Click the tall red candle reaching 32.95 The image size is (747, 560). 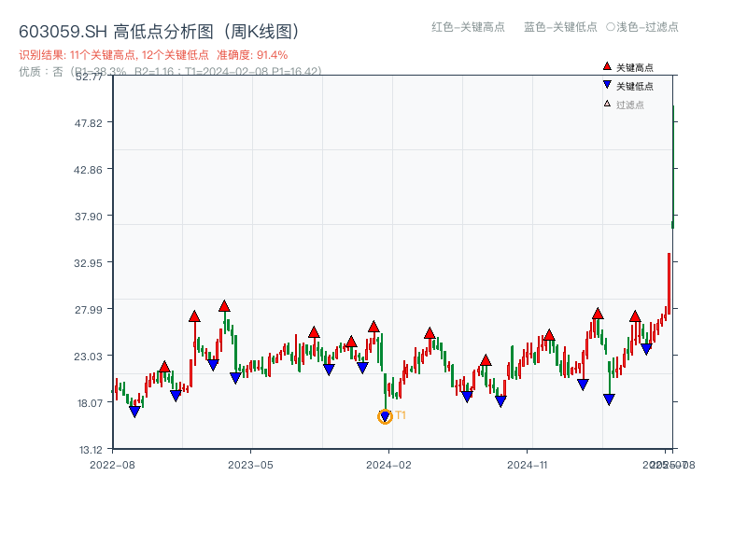click(669, 284)
